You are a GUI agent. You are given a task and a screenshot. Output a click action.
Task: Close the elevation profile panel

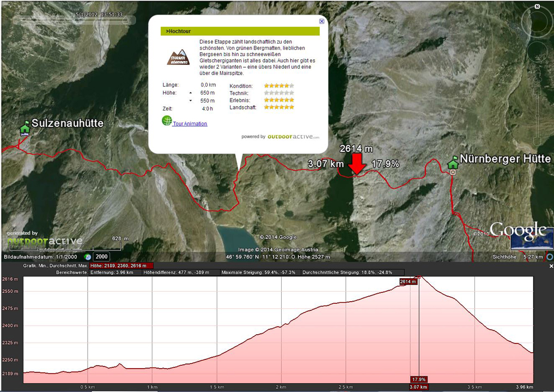coord(551,266)
